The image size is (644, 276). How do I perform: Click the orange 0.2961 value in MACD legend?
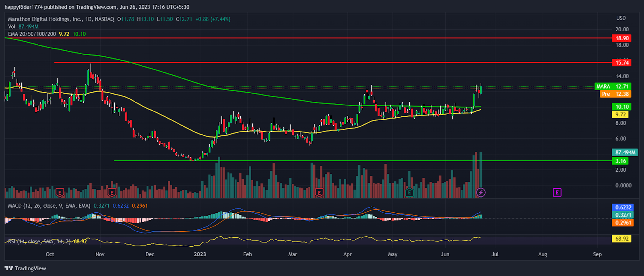(140, 206)
